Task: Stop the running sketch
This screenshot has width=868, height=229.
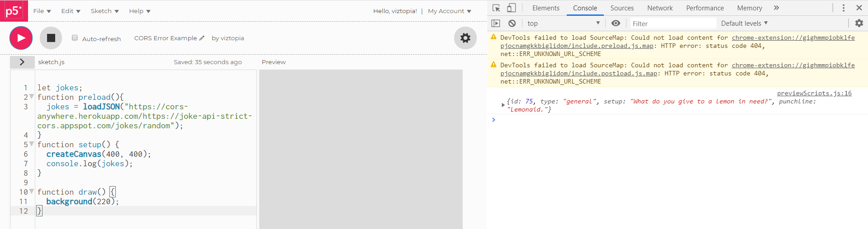Action: [x=51, y=38]
